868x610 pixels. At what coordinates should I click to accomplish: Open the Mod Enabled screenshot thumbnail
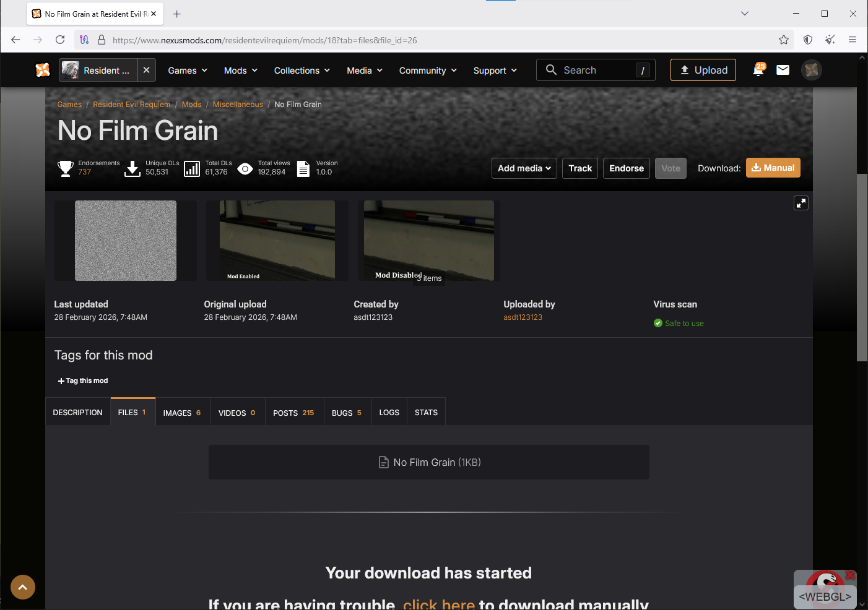(x=277, y=241)
